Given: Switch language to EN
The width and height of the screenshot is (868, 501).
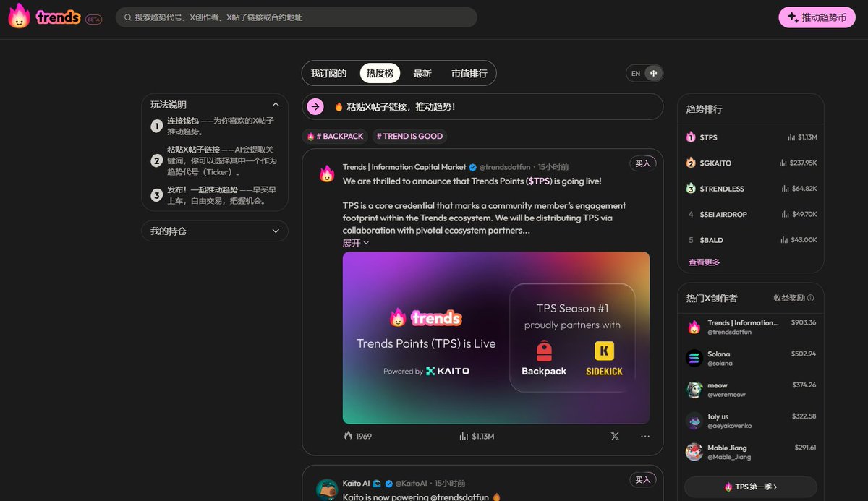Looking at the screenshot, I should pyautogui.click(x=636, y=74).
